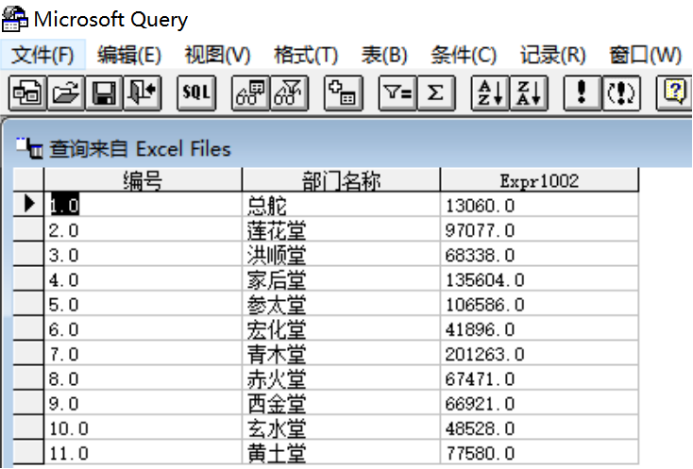Click the cell 西金堂

[341, 403]
